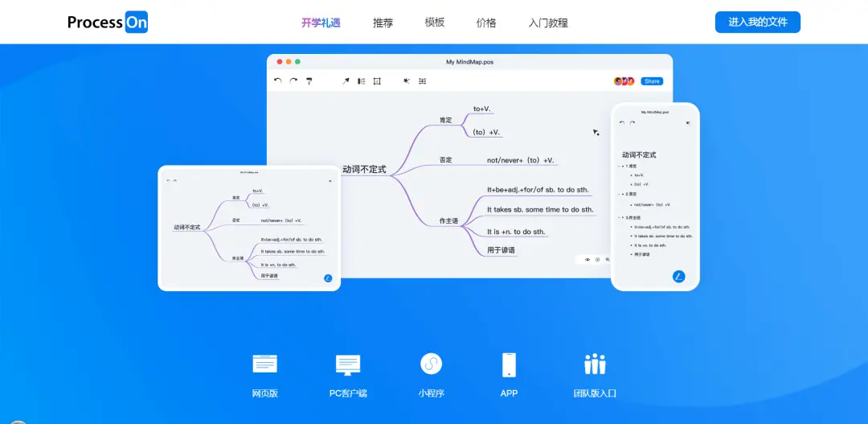Click redo arrow in desktop mind map toolbar
The image size is (868, 424).
(x=293, y=81)
